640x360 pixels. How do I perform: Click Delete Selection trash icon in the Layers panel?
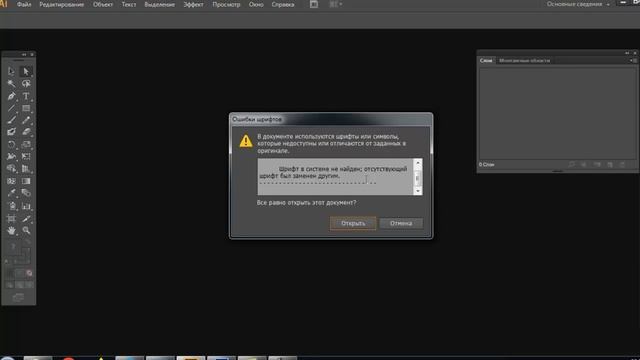point(622,164)
